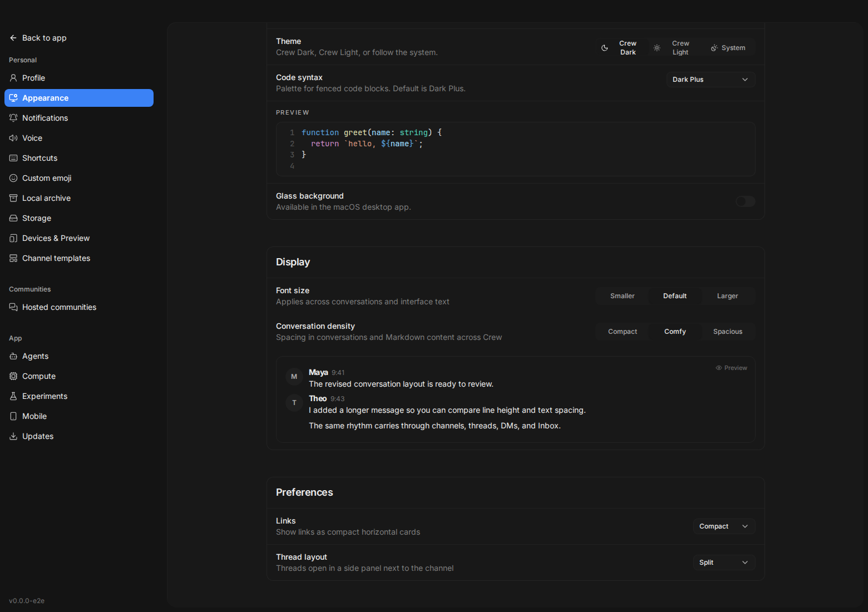Select the Larger font size option

(727, 296)
